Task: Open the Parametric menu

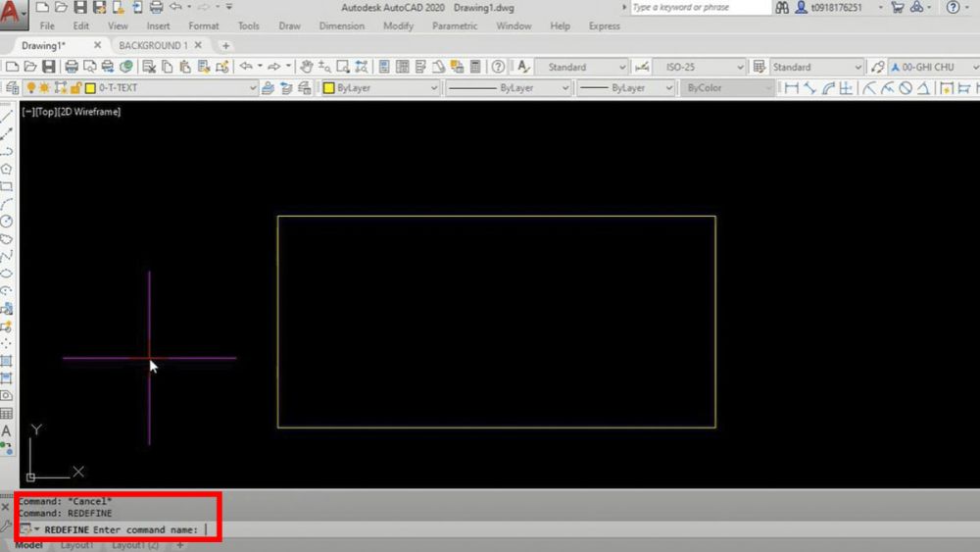Action: pyautogui.click(x=455, y=26)
